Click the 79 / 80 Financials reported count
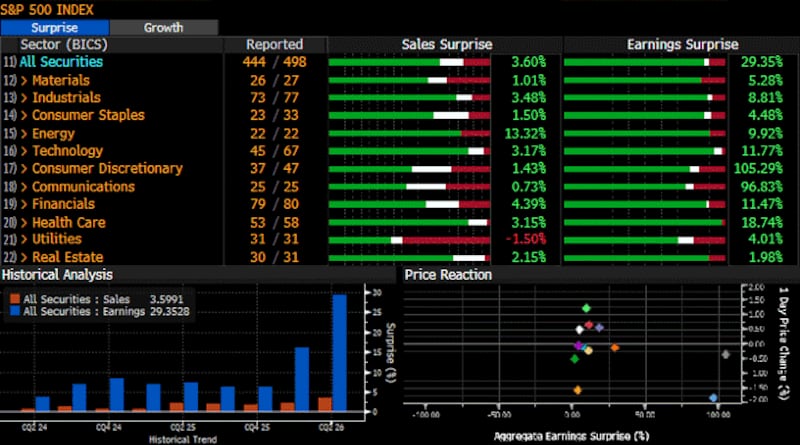 click(x=274, y=204)
